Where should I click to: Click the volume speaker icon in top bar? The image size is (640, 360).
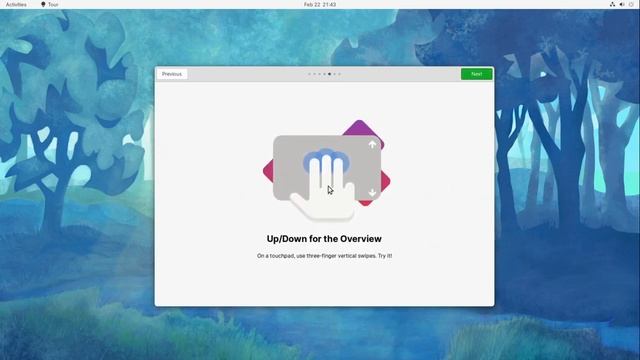point(622,4)
